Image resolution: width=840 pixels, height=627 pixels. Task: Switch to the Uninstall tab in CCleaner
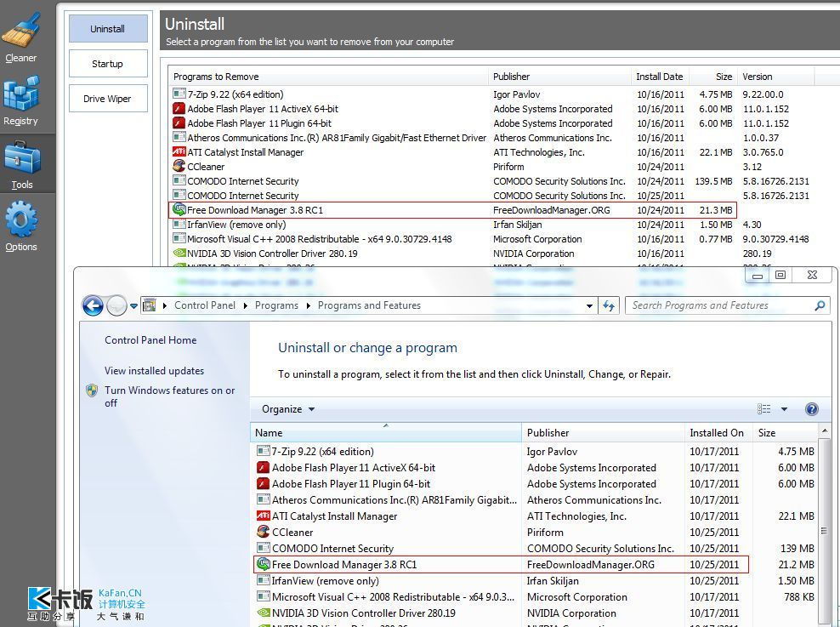[108, 29]
